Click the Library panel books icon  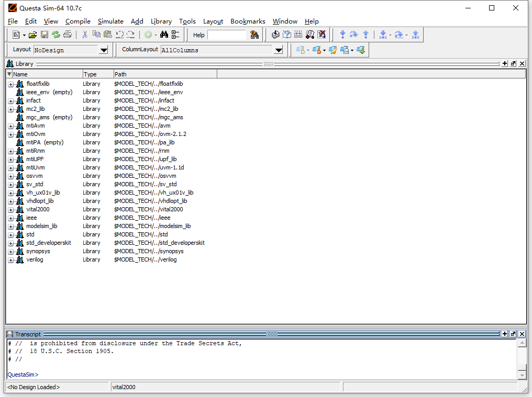point(10,64)
